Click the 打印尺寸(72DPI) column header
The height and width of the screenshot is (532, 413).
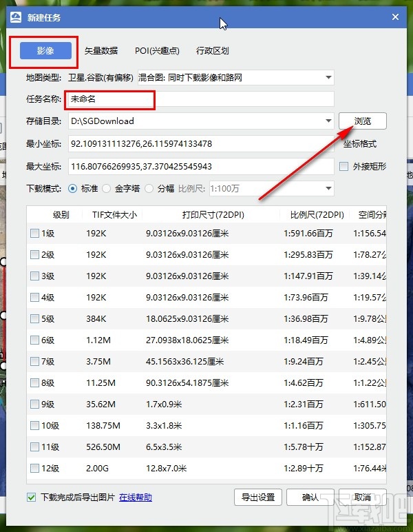coord(213,215)
